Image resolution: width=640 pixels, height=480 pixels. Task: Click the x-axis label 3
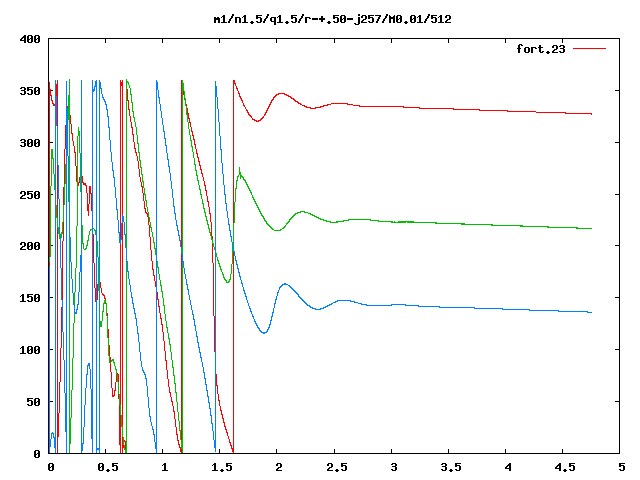pyautogui.click(x=393, y=467)
